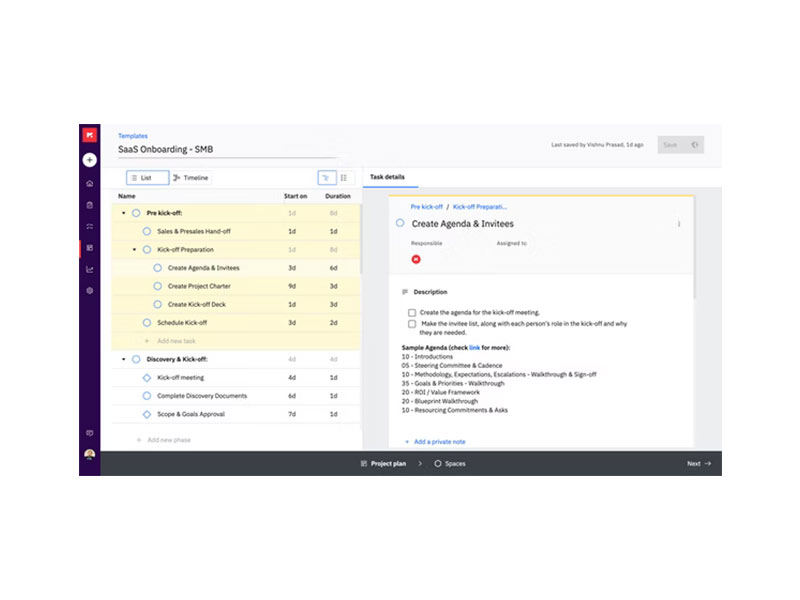
Task: Open the home icon in left sidebar
Action: click(x=90, y=183)
